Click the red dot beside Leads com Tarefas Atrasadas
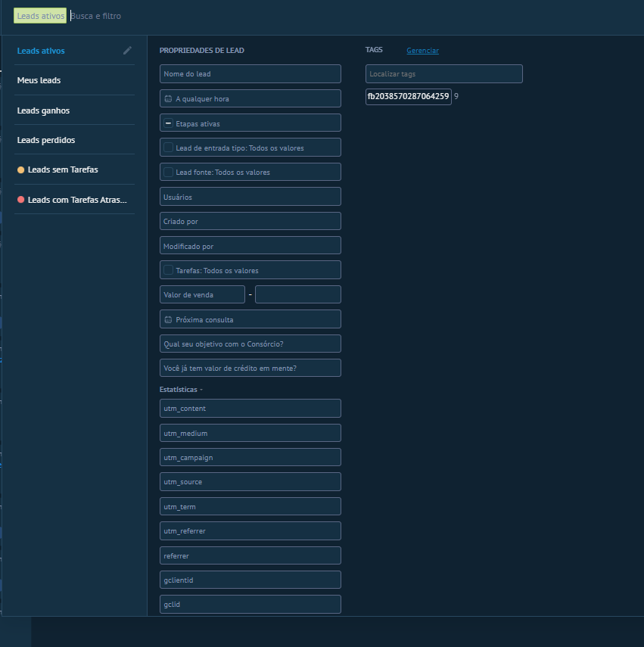The image size is (644, 647). tap(21, 200)
